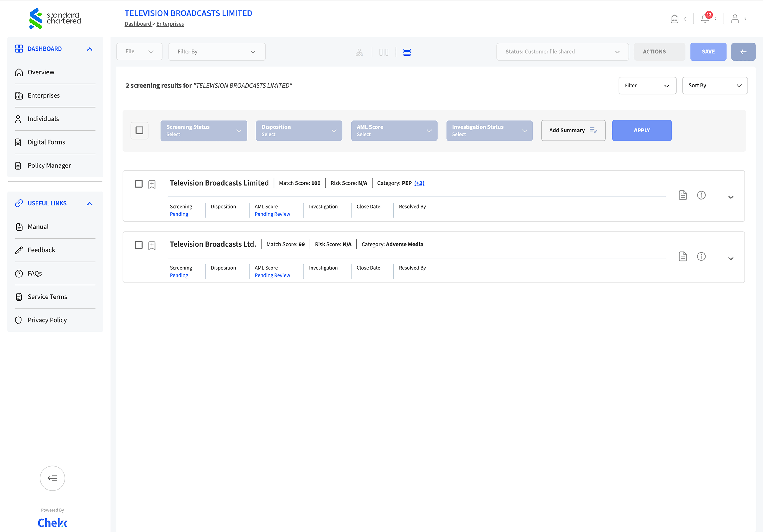Bookmark the Television Broadcasts Ltd. result
Screen dimensions: 763x532
click(x=152, y=245)
